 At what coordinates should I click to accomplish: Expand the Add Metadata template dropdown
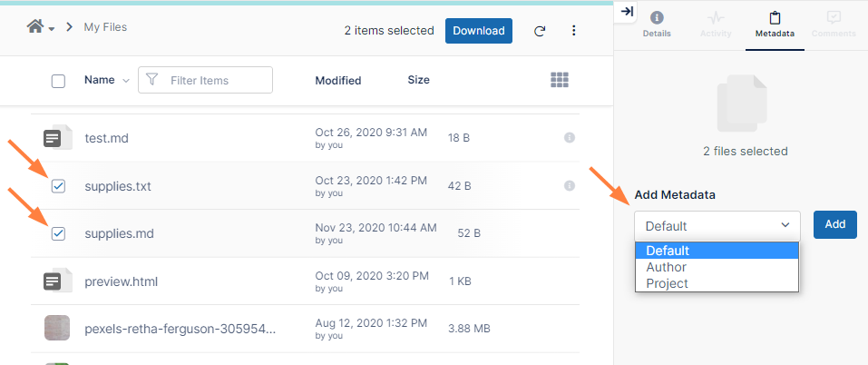pyautogui.click(x=717, y=225)
